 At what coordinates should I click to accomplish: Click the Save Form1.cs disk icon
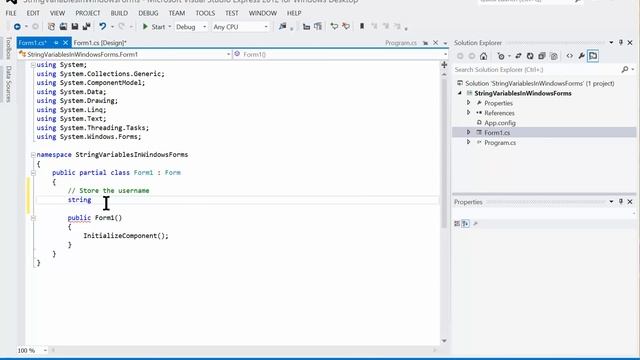(75, 27)
